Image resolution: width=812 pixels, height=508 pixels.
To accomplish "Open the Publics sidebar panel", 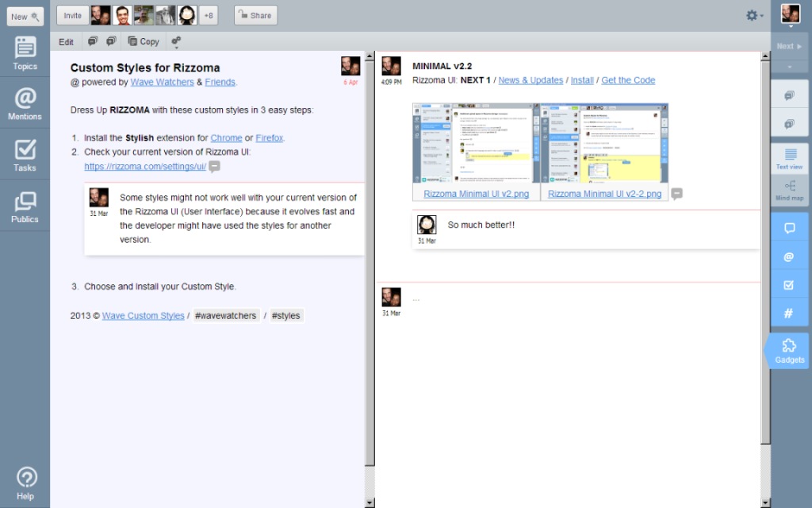I will (x=25, y=206).
